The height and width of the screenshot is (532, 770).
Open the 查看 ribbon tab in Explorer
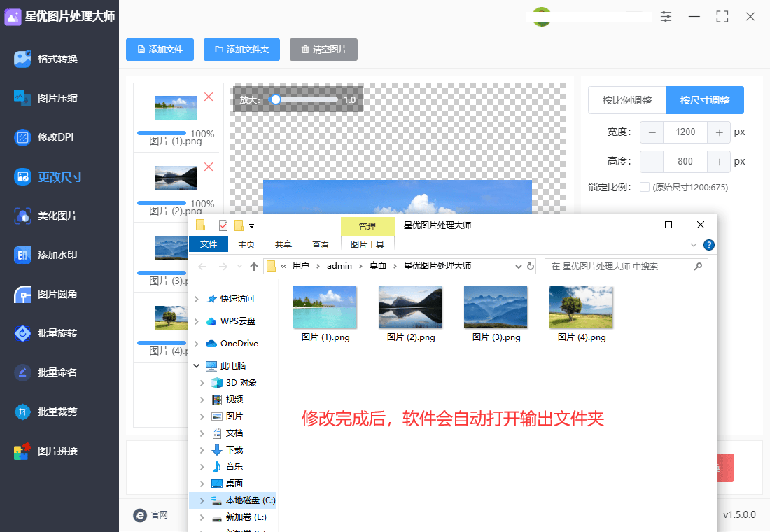(x=321, y=244)
